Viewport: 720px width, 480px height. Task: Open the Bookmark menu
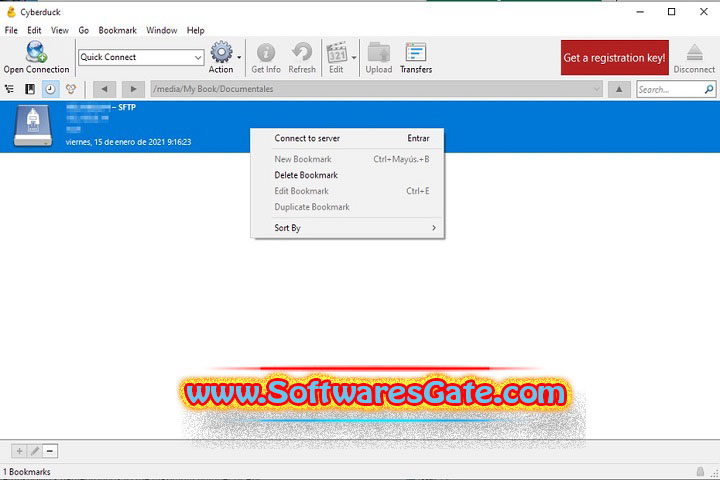(118, 30)
